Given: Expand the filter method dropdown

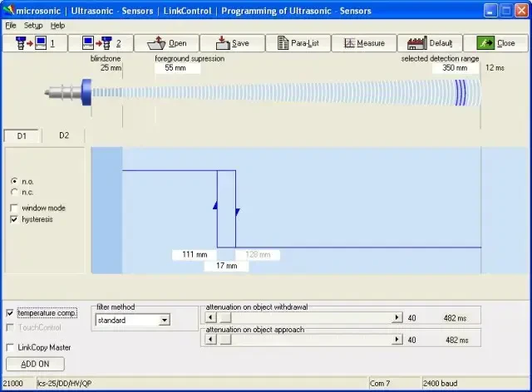Looking at the screenshot, I should tap(164, 319).
